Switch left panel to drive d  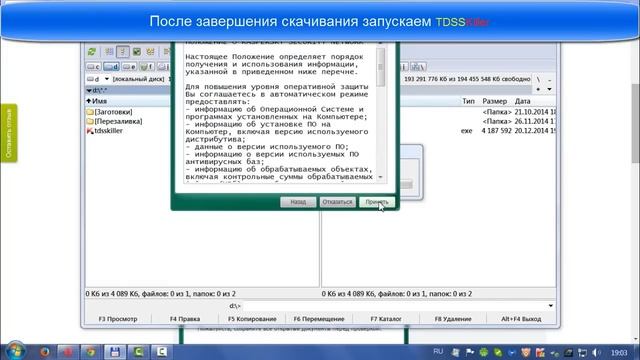pyautogui.click(x=111, y=67)
